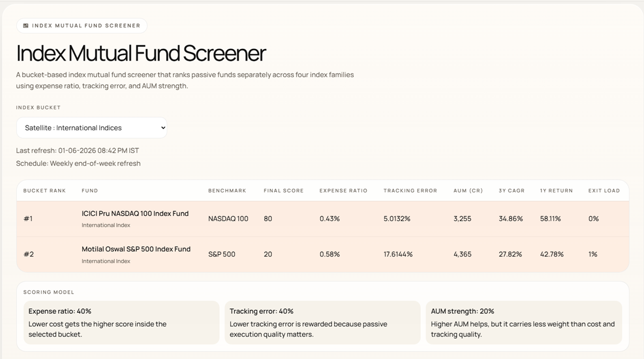Click tracking error '17.6144%'
Screen dimensions: 644x359
coord(398,255)
